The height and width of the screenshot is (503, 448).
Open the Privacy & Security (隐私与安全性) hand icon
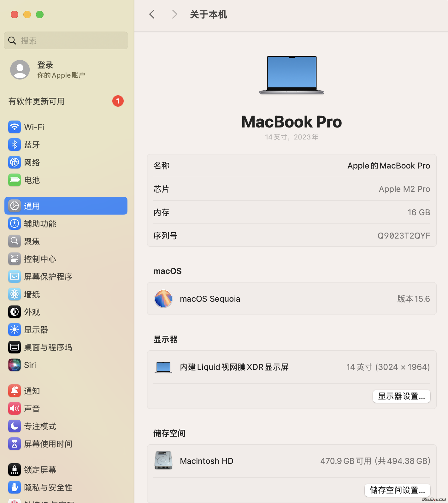click(15, 487)
